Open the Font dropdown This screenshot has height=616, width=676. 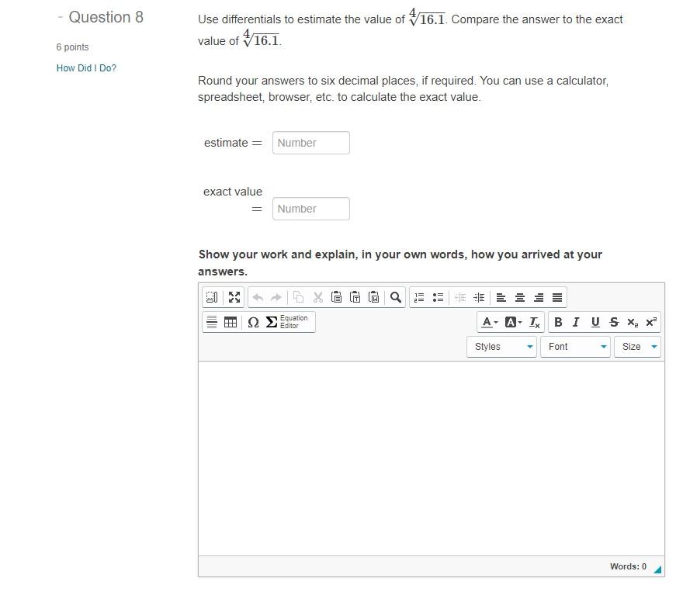574,347
